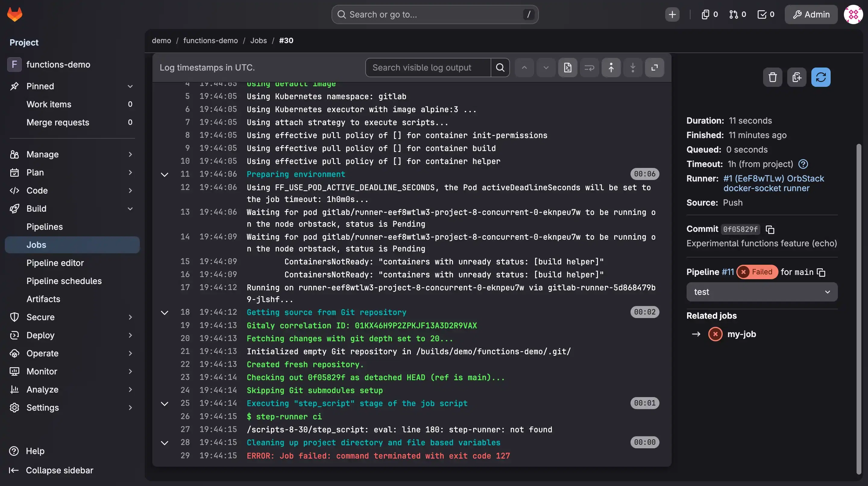Toggle log line wrapping
The height and width of the screenshot is (486, 868).
coord(589,68)
